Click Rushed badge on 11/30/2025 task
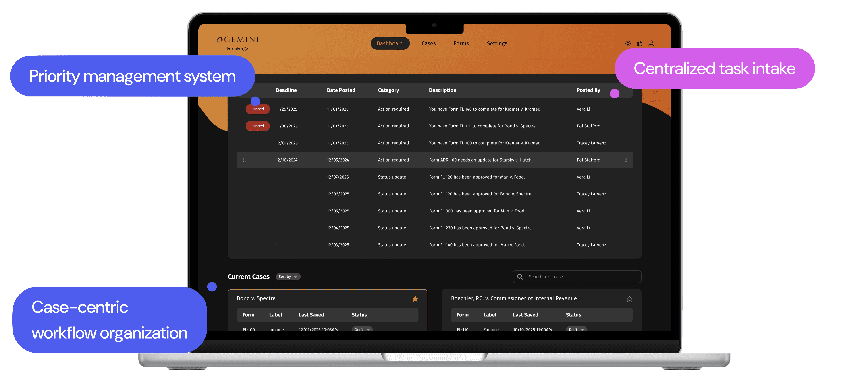Viewport: 868px width, 378px height. tap(257, 126)
